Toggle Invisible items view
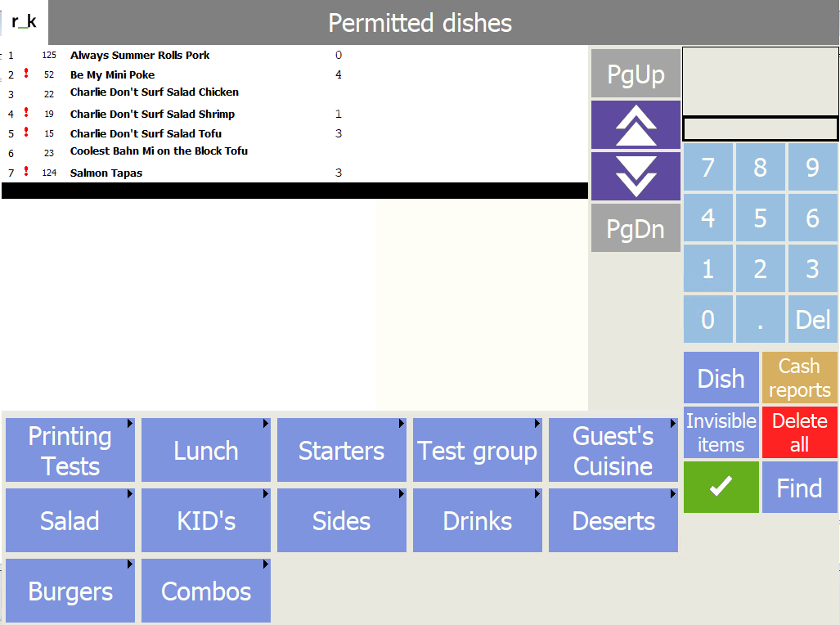Image resolution: width=840 pixels, height=625 pixels. [x=721, y=433]
